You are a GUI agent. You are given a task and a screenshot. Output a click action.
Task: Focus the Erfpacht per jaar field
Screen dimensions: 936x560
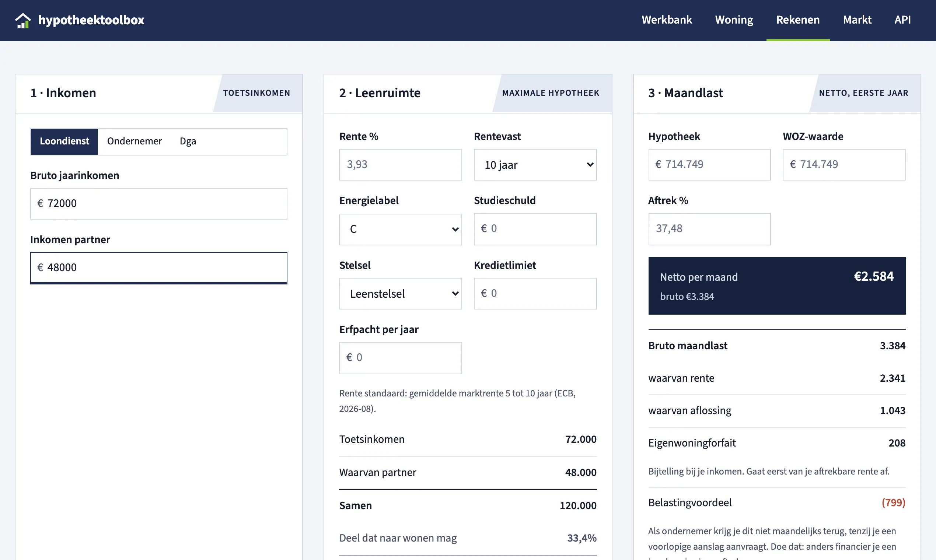400,358
